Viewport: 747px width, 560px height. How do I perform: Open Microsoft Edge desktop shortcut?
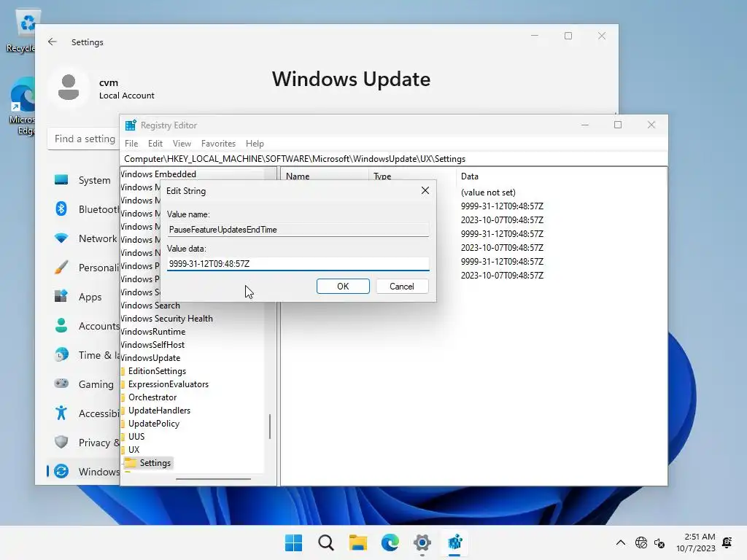coord(22,106)
